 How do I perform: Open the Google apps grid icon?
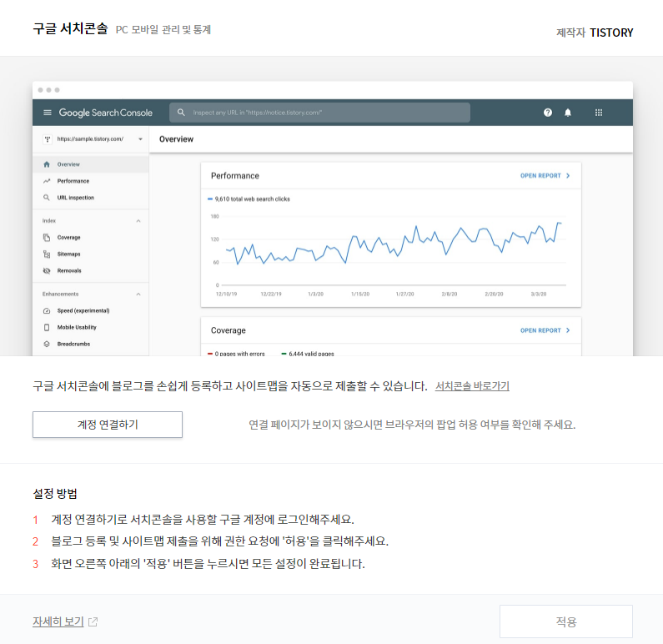tap(599, 113)
